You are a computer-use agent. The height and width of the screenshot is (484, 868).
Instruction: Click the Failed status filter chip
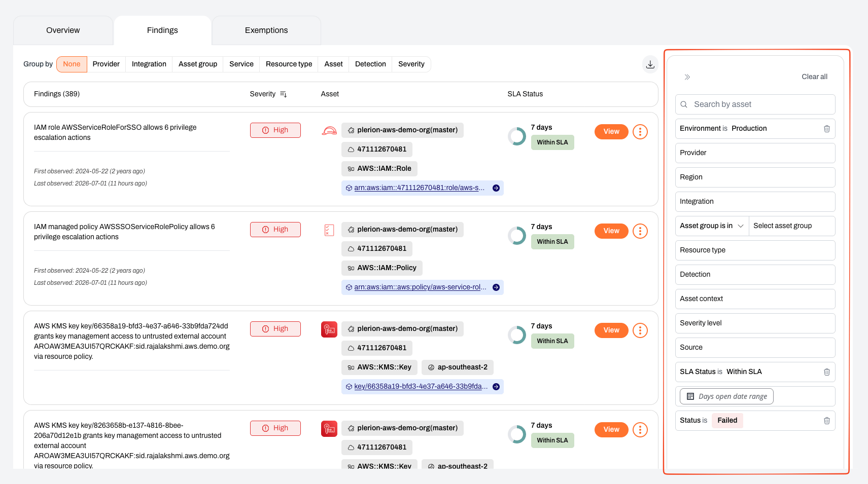coord(727,421)
